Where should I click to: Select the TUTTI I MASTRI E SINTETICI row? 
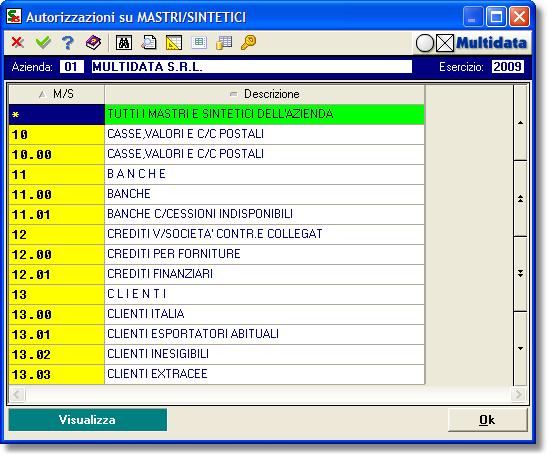(x=217, y=114)
